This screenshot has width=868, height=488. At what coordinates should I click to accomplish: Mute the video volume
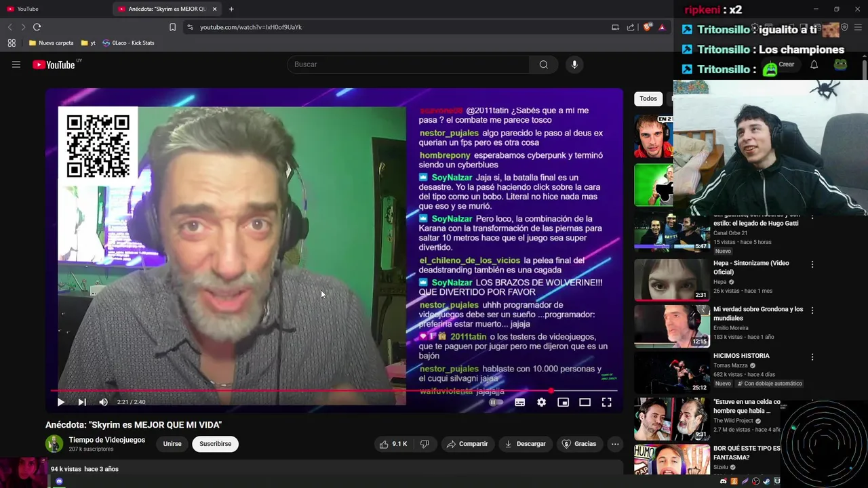(x=103, y=402)
